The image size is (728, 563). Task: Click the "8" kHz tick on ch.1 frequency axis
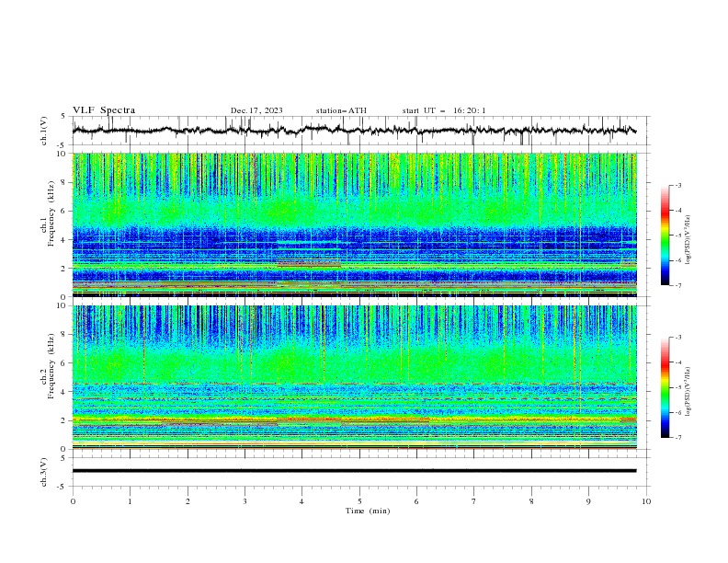tap(64, 182)
